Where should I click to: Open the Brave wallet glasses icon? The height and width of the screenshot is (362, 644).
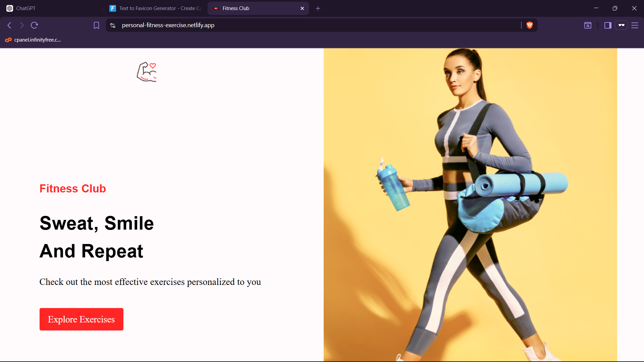(621, 25)
